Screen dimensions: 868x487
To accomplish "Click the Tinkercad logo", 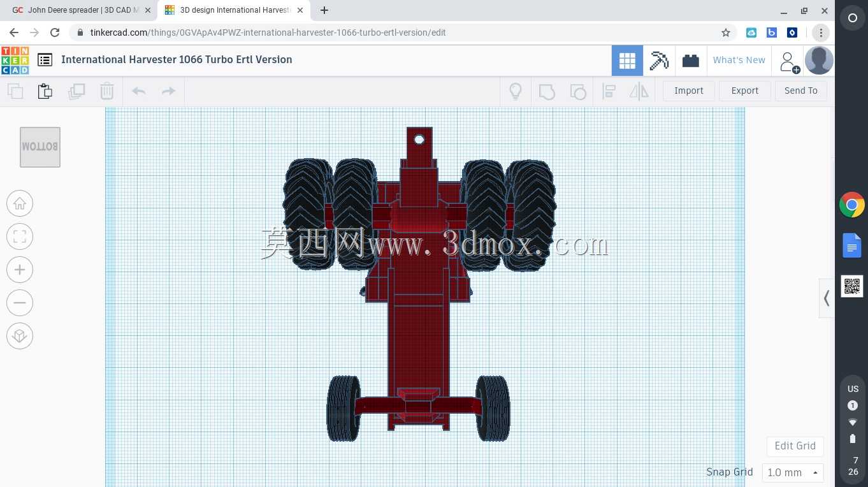I will point(15,61).
